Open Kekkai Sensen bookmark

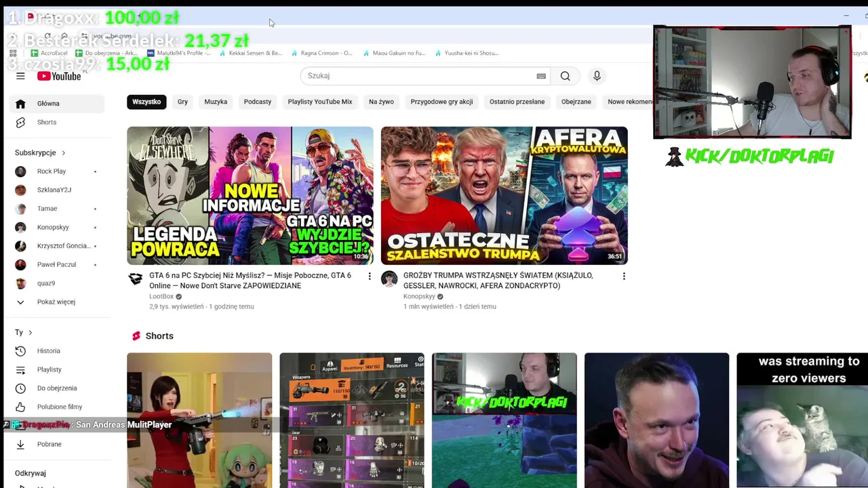coord(251,53)
